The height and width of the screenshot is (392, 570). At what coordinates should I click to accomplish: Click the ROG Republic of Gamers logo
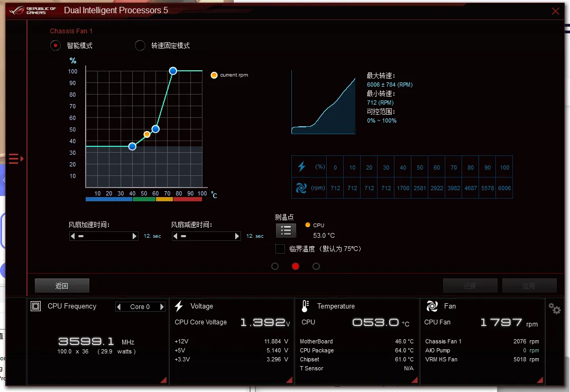[x=32, y=10]
